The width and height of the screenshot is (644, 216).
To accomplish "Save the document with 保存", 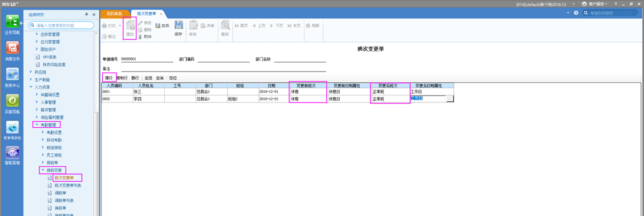I will (x=178, y=28).
